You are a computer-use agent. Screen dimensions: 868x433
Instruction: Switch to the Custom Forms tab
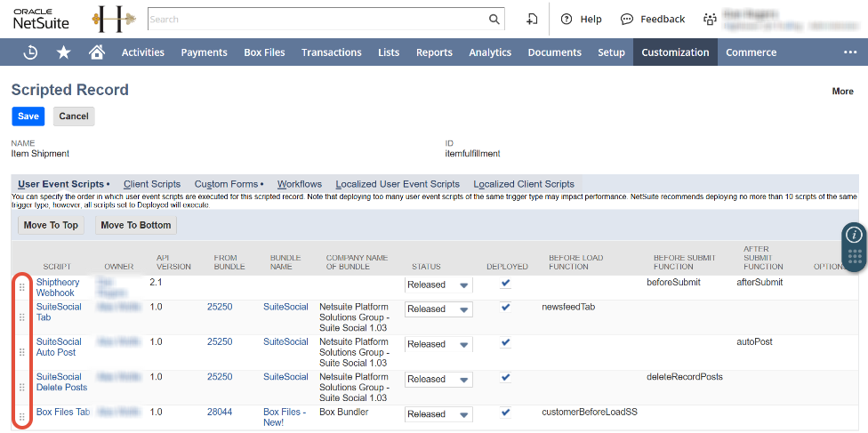coord(229,184)
